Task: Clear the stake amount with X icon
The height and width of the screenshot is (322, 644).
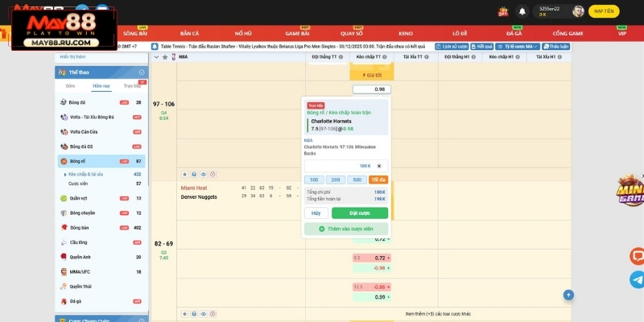Action: pyautogui.click(x=379, y=166)
